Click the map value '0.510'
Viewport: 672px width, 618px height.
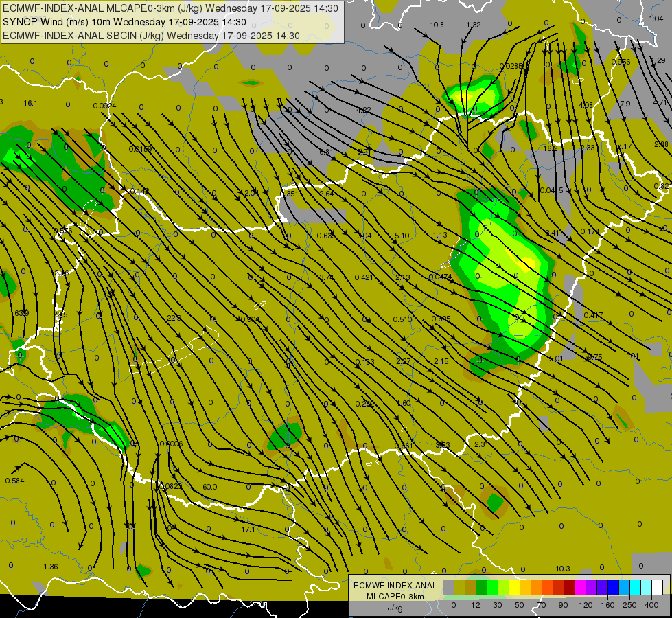402,319
